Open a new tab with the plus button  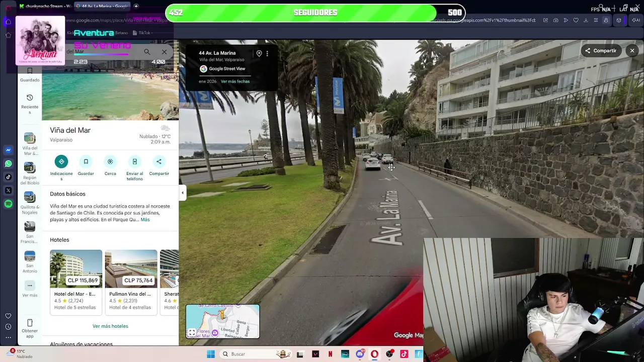pyautogui.click(x=136, y=6)
